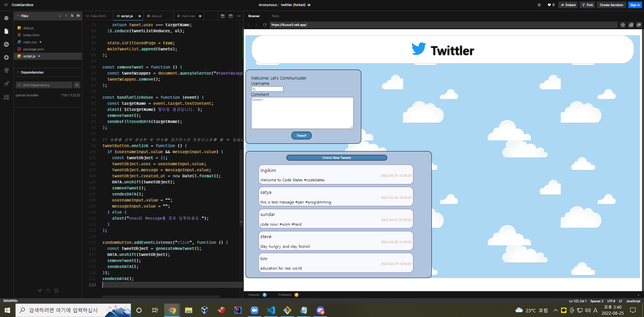Click the preview copy icon beside address bar
Viewport: 644px width, 317px height.
pos(631,25)
